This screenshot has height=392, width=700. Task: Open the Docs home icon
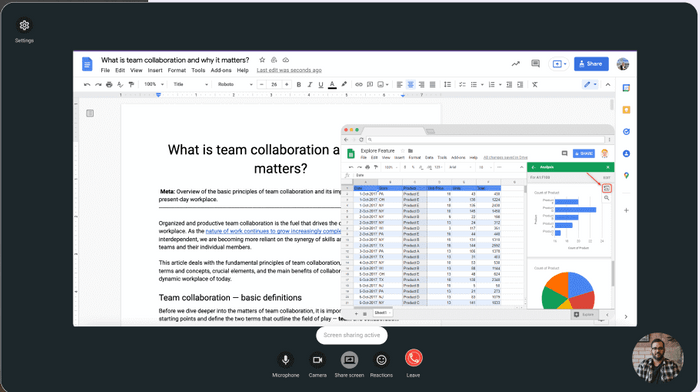[87, 64]
